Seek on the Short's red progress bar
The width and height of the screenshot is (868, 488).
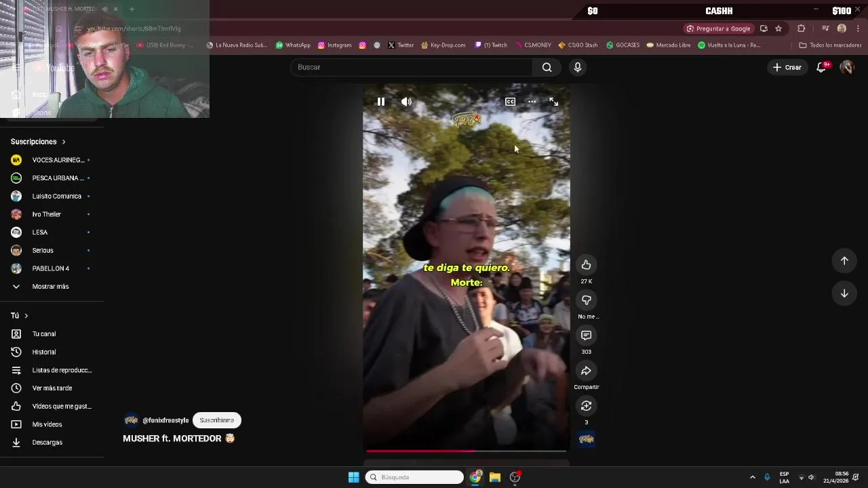coord(466,450)
